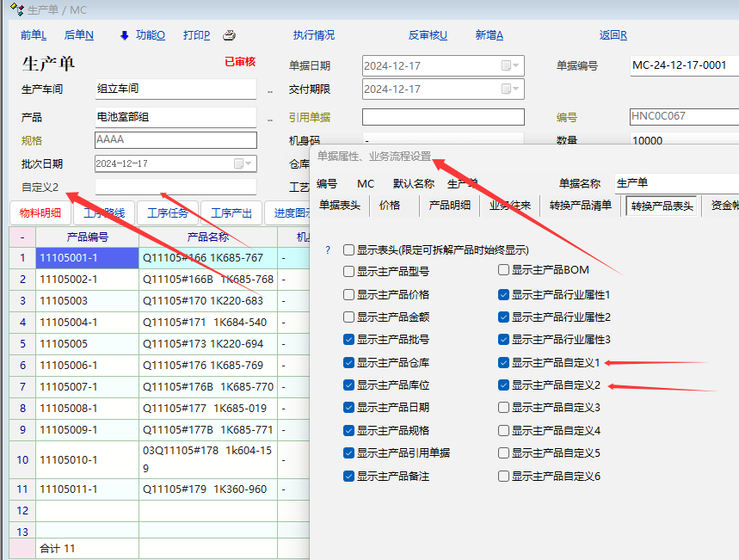
Task: Click the 反审核U button
Action: 428,35
